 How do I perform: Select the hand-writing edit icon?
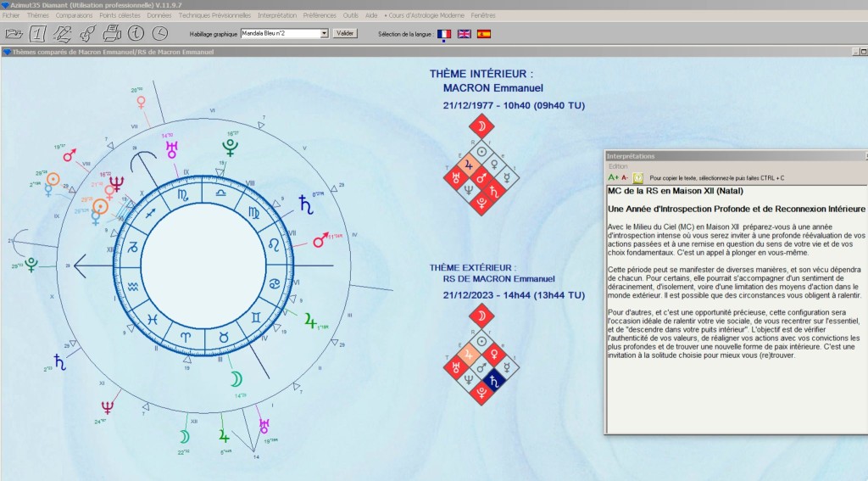pyautogui.click(x=62, y=34)
